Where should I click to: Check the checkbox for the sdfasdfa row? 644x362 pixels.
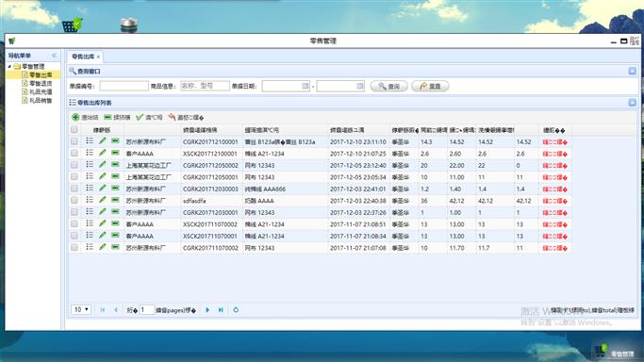[74, 200]
